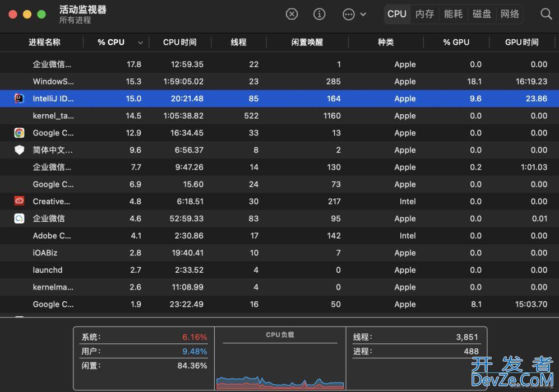Click the 企业微信 chat bubble icon
559x392 pixels.
[x=19, y=218]
